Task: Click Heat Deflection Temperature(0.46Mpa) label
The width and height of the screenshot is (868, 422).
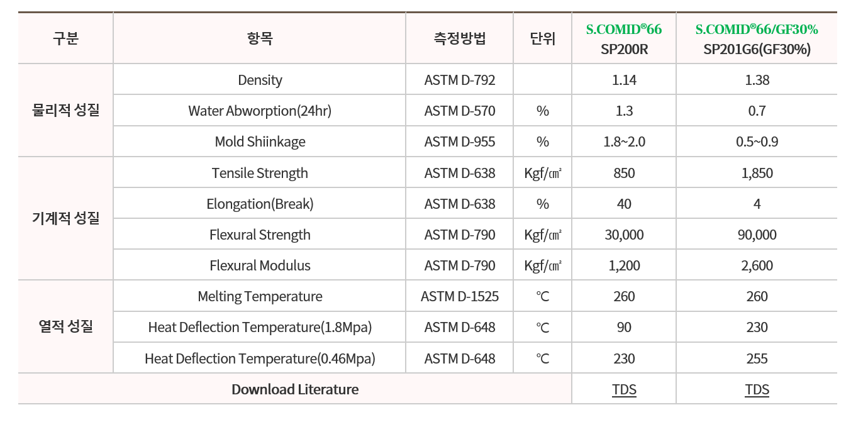Action: tap(260, 358)
